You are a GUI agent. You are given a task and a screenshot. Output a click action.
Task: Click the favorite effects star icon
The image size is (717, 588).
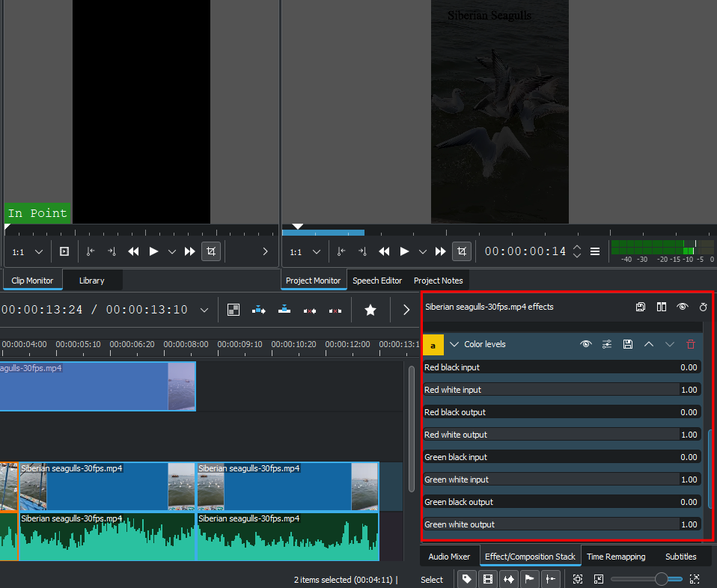tap(370, 310)
